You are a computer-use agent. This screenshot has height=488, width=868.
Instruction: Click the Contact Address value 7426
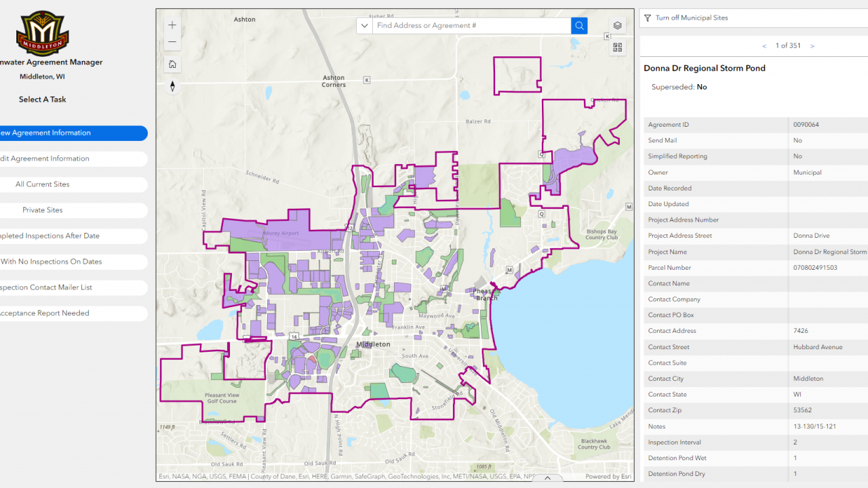(801, 331)
